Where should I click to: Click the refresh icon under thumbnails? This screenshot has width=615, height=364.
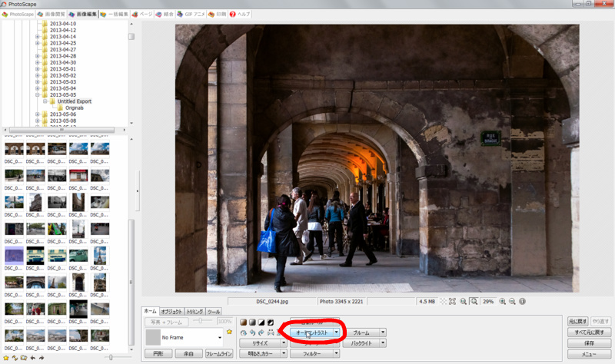pos(15,358)
